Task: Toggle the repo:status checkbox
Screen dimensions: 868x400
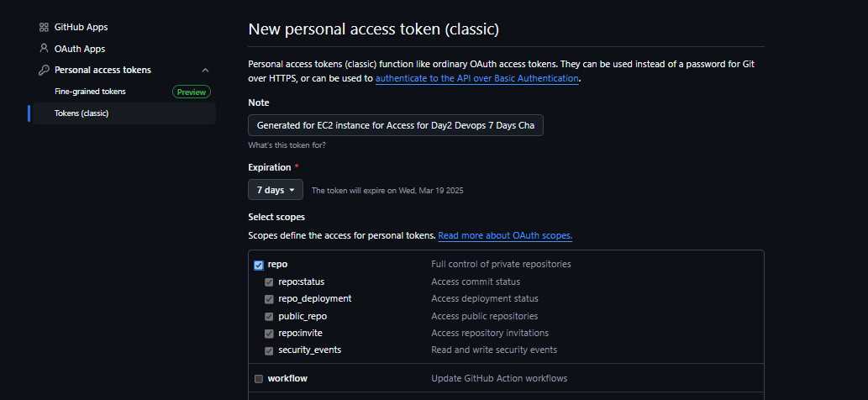Action: click(x=269, y=282)
